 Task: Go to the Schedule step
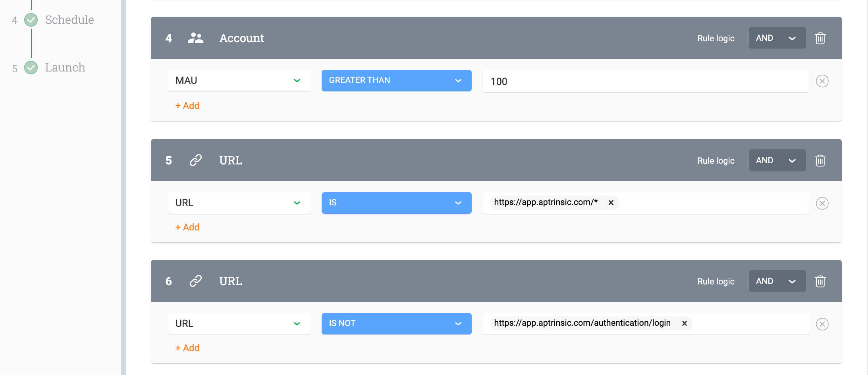(x=69, y=20)
